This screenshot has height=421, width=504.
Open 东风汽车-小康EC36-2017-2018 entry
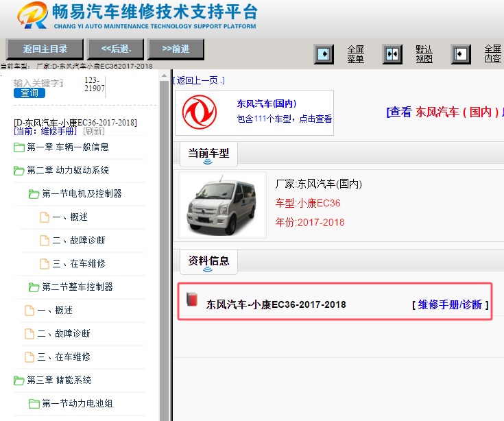coord(276,304)
